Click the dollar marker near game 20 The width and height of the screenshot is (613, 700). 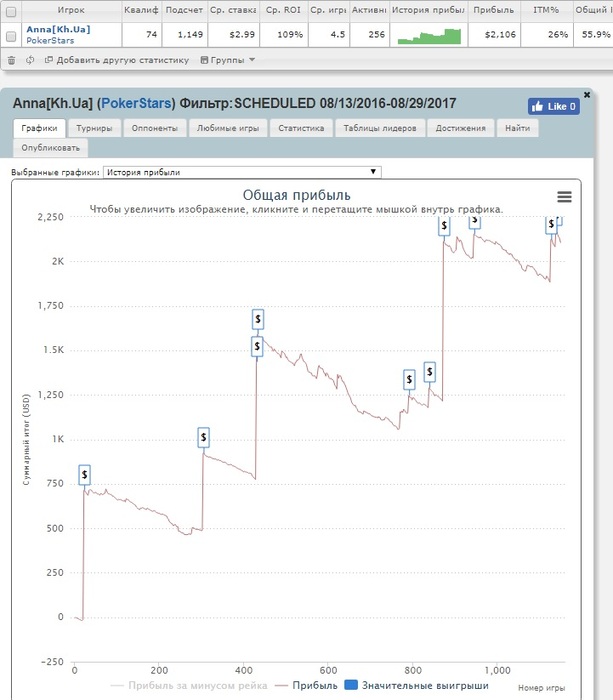pos(84,475)
